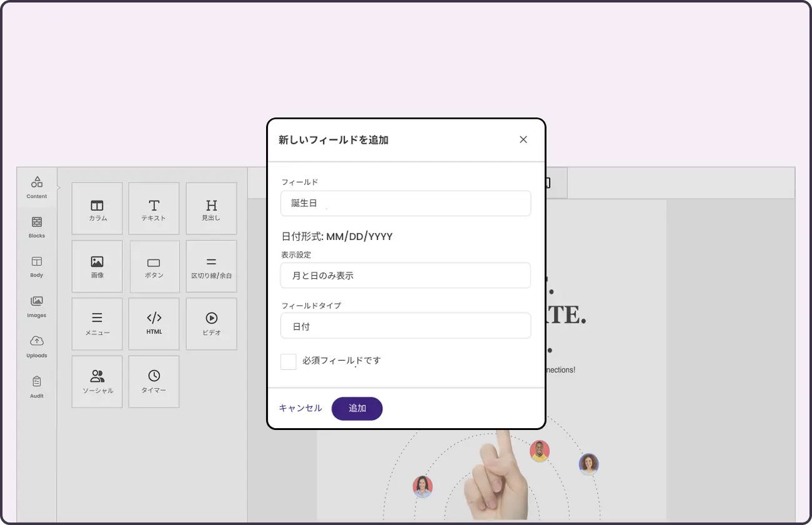Screen dimensions: 812x525
Task: Switch to the Blocks panel
Action: tap(36, 226)
